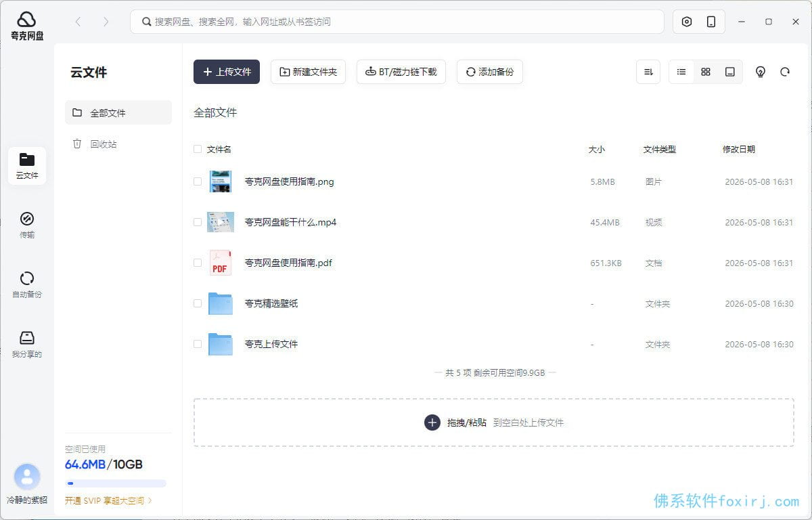The image size is (812, 520).
Task: Open file 夸克网盘使用指南.png
Action: coord(290,181)
